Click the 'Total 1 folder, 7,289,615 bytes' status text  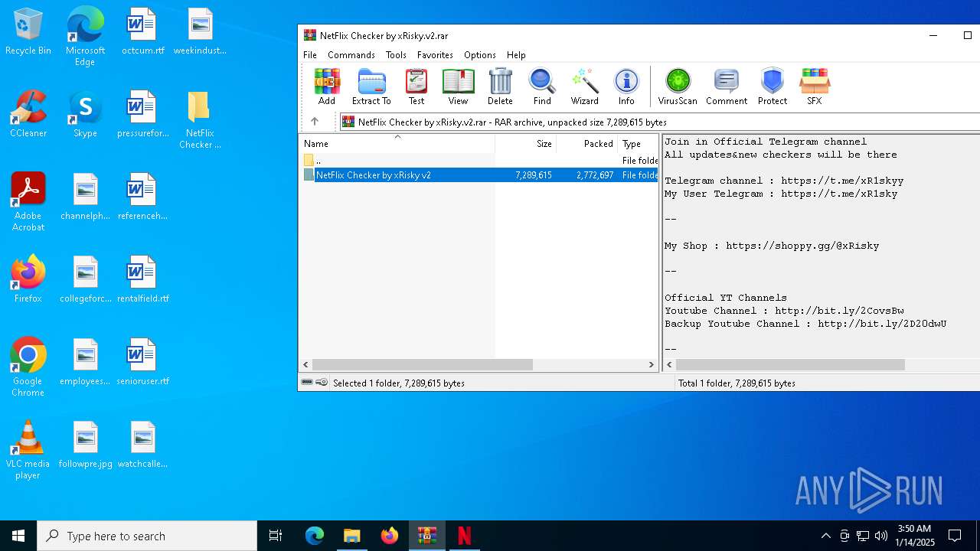point(737,383)
